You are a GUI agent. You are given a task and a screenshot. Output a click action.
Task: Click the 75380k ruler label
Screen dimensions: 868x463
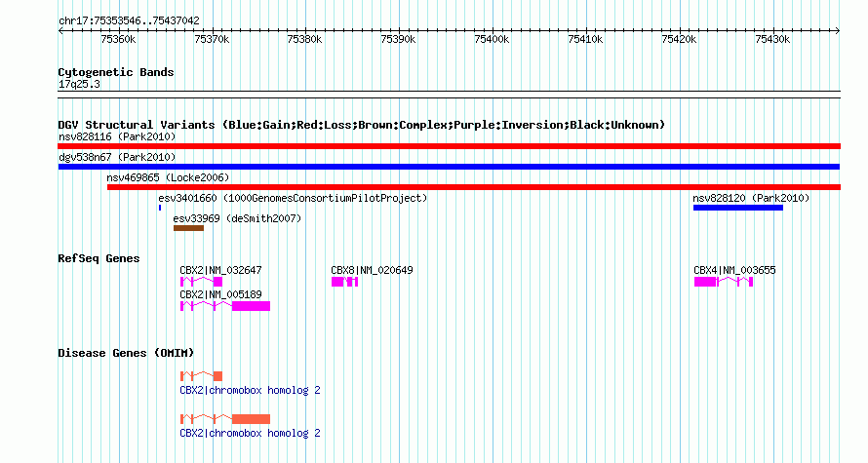coord(304,40)
